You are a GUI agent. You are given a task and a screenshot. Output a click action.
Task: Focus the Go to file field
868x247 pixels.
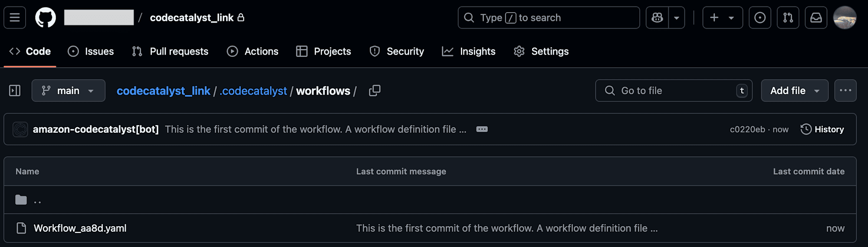click(674, 91)
